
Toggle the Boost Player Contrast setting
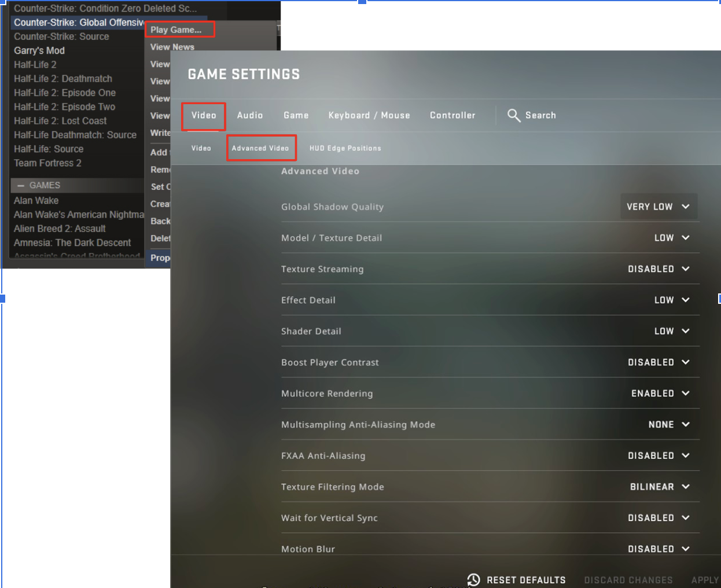click(659, 362)
